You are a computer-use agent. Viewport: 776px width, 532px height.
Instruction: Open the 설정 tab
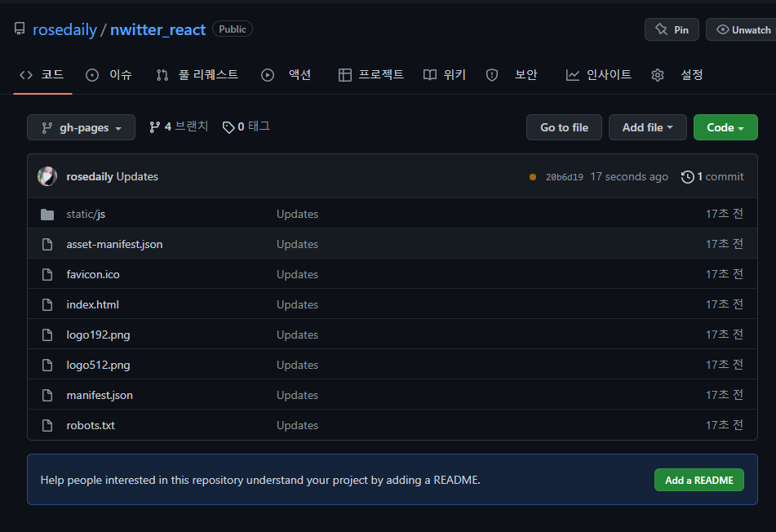coord(677,75)
